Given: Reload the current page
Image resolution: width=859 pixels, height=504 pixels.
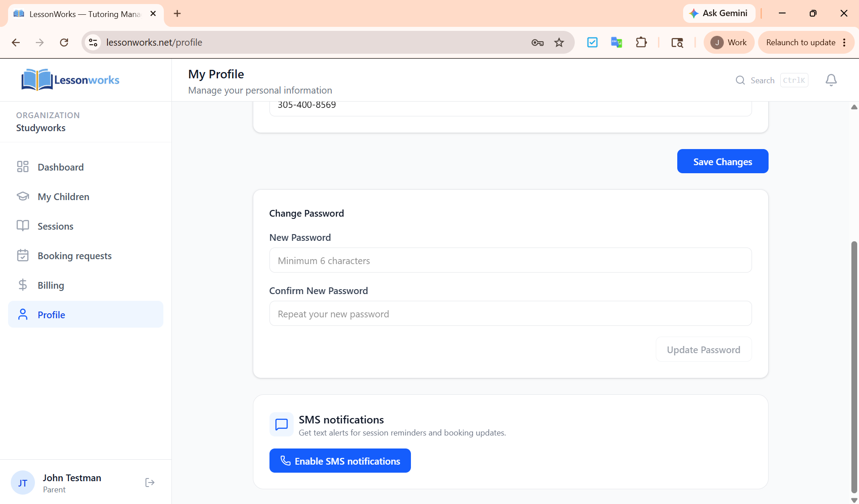Looking at the screenshot, I should 64,43.
